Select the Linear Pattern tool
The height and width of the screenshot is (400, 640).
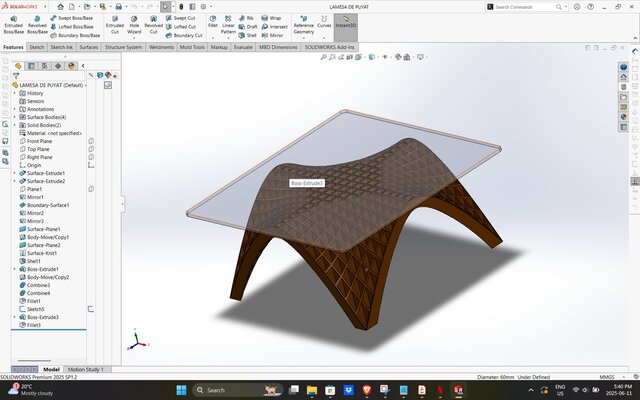click(229, 23)
